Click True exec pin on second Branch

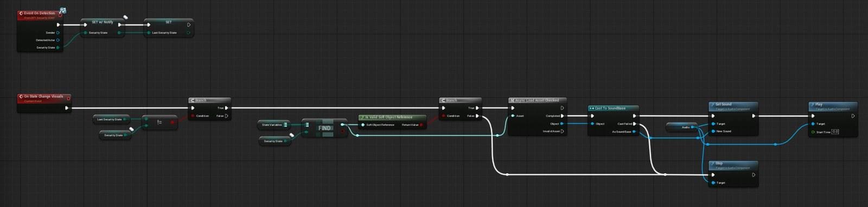point(477,108)
